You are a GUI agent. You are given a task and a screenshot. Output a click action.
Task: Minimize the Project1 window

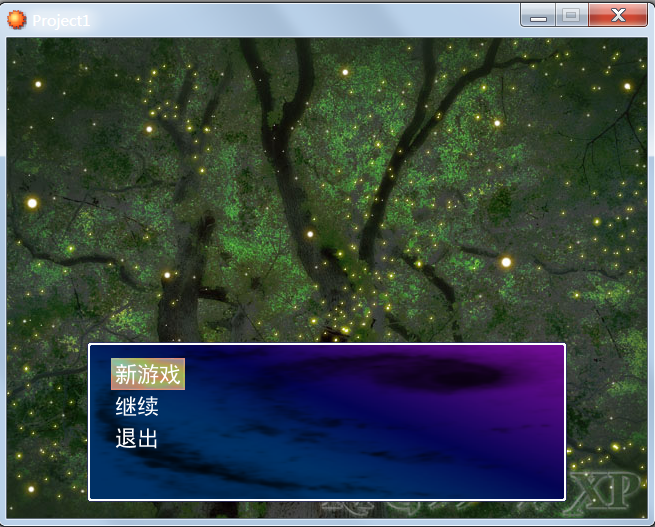tap(538, 16)
